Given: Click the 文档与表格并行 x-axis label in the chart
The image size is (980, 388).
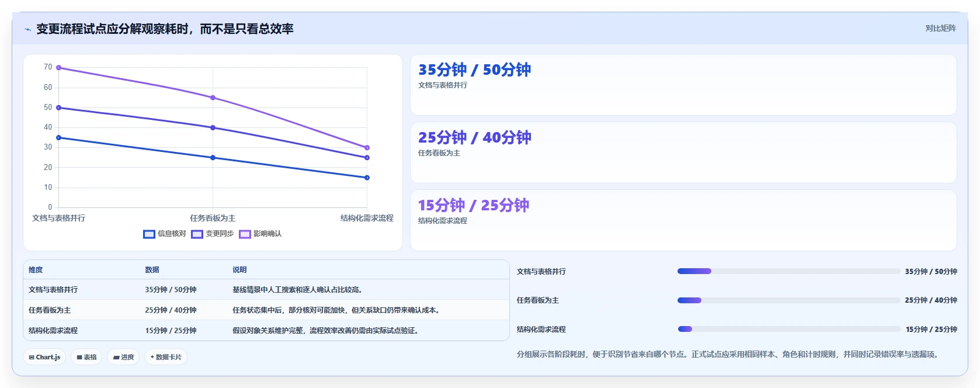Looking at the screenshot, I should [x=58, y=218].
